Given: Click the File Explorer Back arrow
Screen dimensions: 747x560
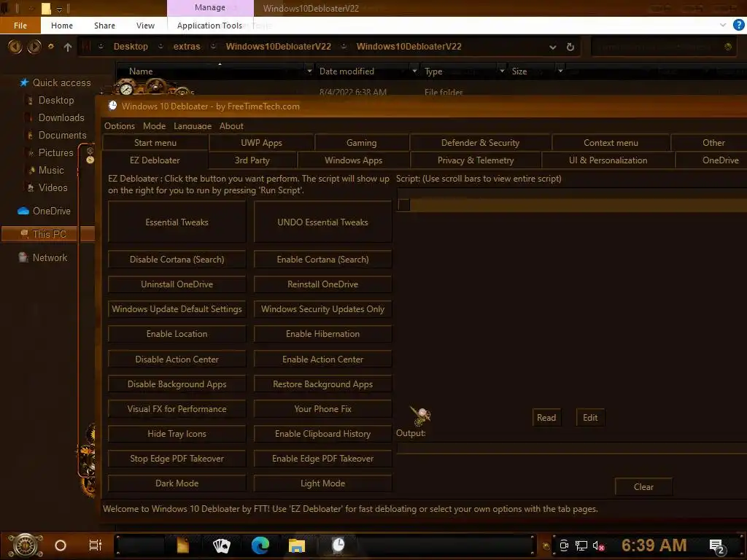Looking at the screenshot, I should pos(15,47).
